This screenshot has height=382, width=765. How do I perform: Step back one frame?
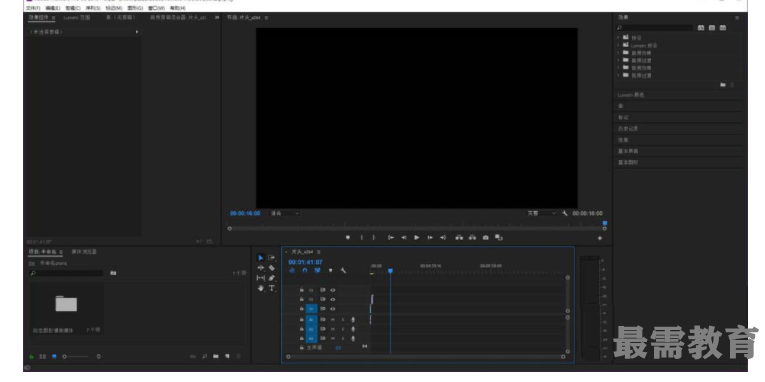(x=403, y=238)
